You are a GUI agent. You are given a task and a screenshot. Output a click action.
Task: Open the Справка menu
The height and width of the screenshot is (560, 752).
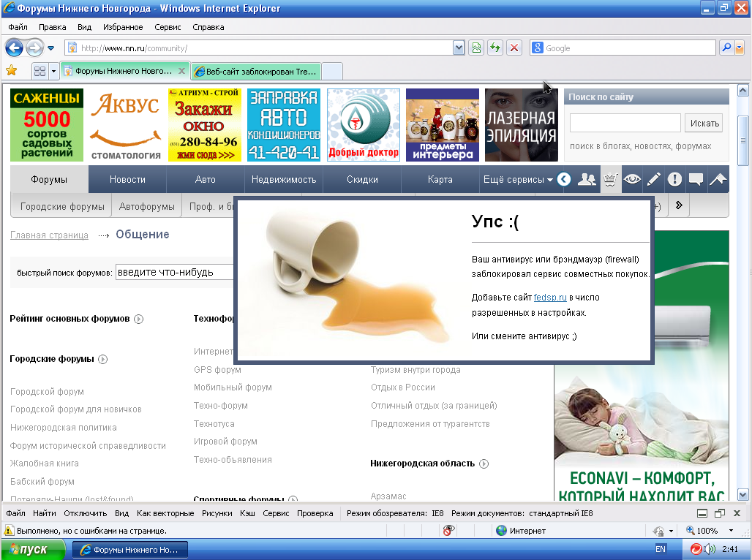pos(208,27)
